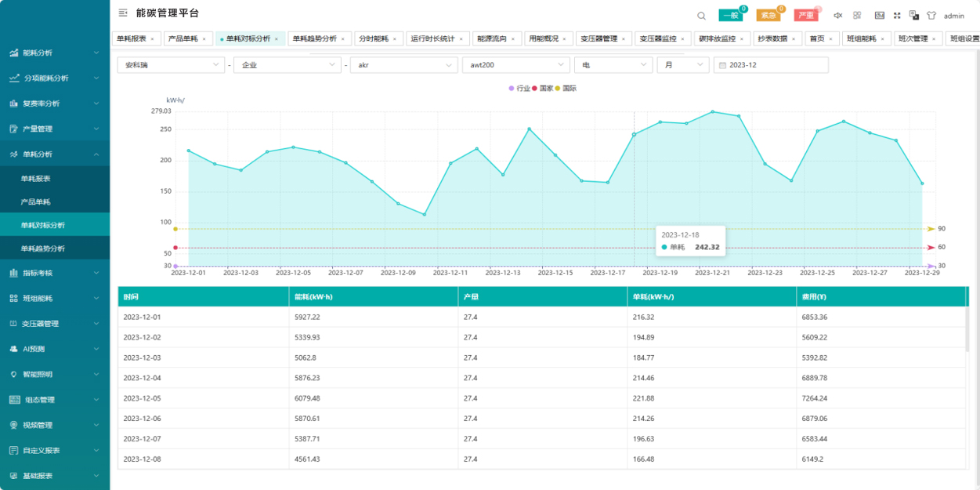
Task: Open the awt200 dropdown
Action: pos(515,65)
